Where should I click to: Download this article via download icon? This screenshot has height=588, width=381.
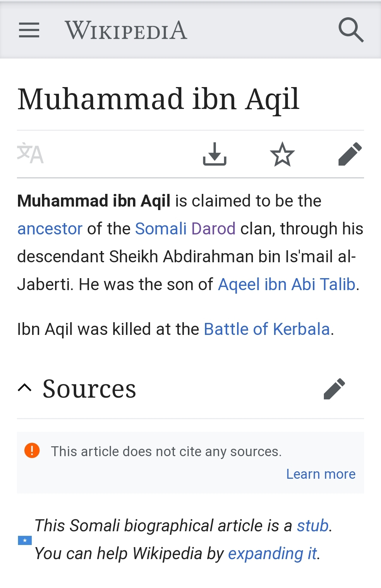[x=214, y=154]
